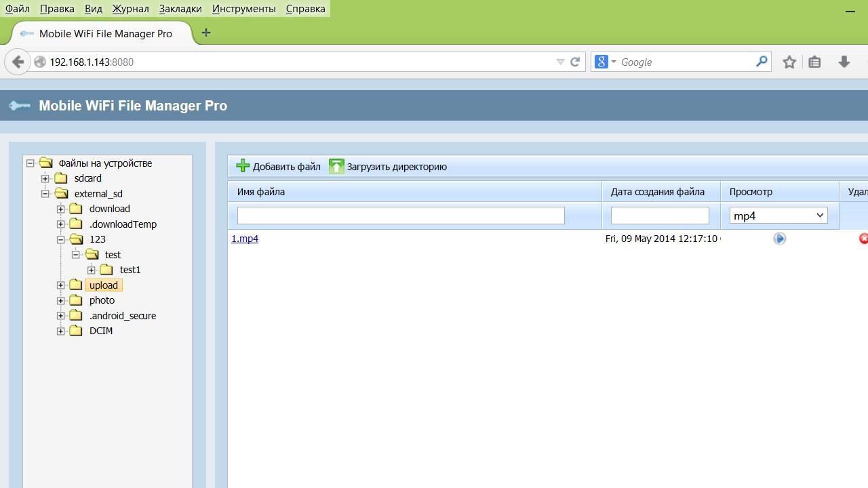The width and height of the screenshot is (868, 488).
Task: Click the play preview icon for 1.mp4
Action: point(779,239)
